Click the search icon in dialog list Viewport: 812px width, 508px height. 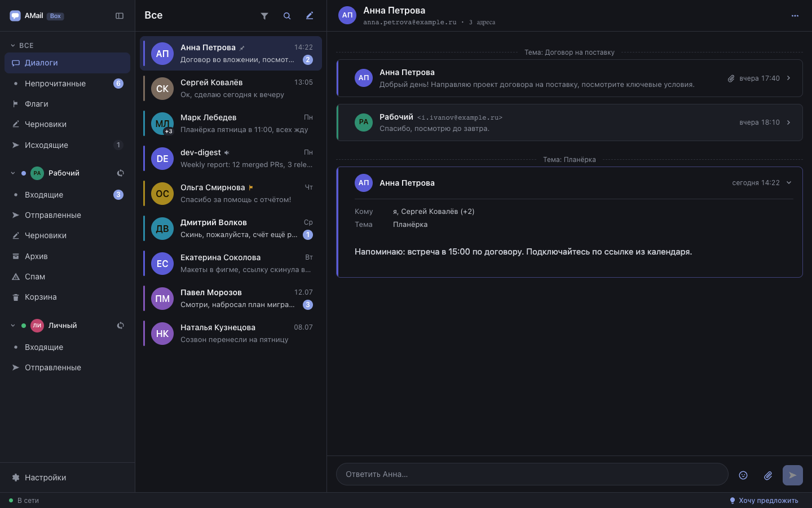(287, 16)
